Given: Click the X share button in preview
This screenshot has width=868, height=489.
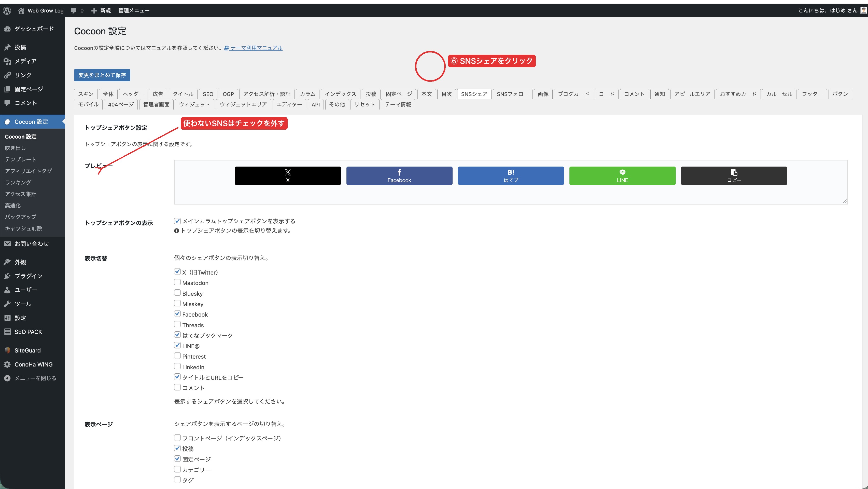Looking at the screenshot, I should tap(287, 176).
